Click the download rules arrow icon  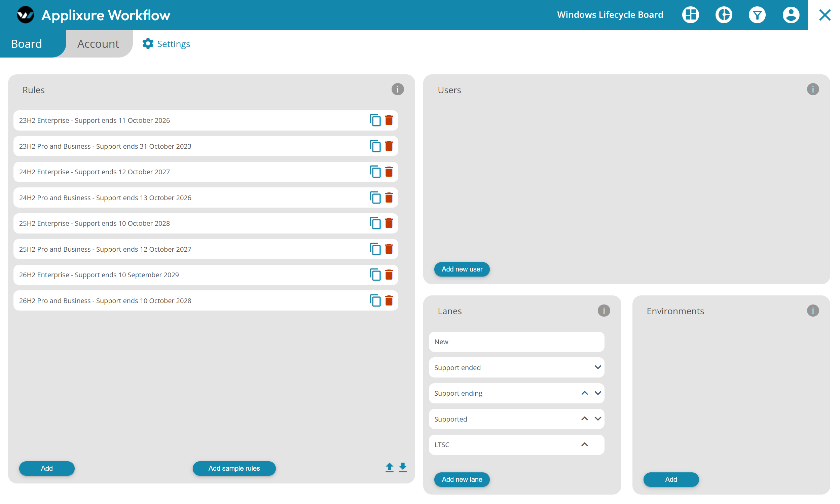[403, 468]
